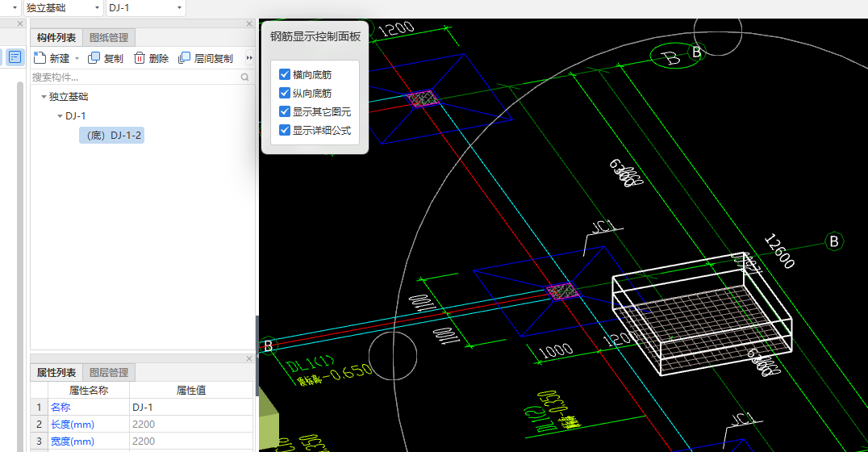Click the 12600 dimension text in drawing
Image resolution: width=868 pixels, height=452 pixels.
coord(779,251)
